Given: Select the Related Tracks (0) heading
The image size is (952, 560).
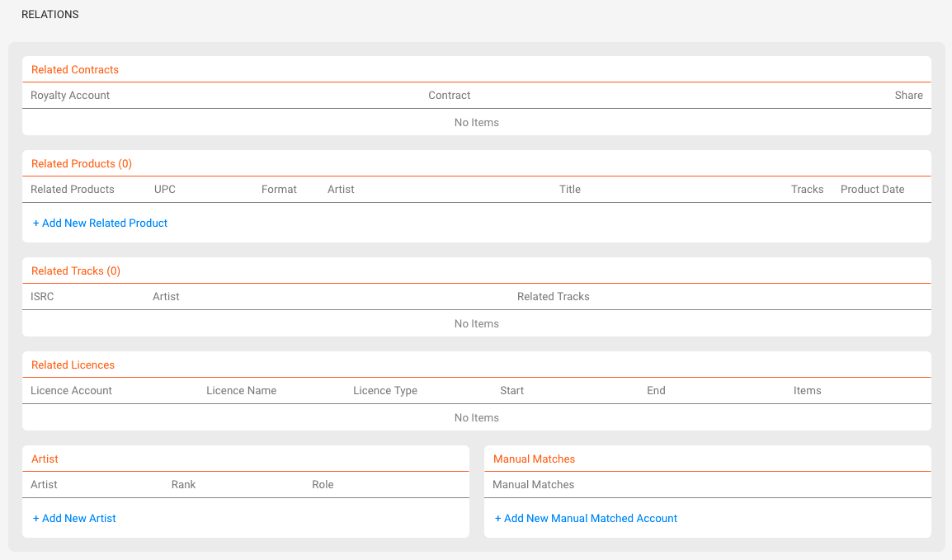Looking at the screenshot, I should point(76,271).
